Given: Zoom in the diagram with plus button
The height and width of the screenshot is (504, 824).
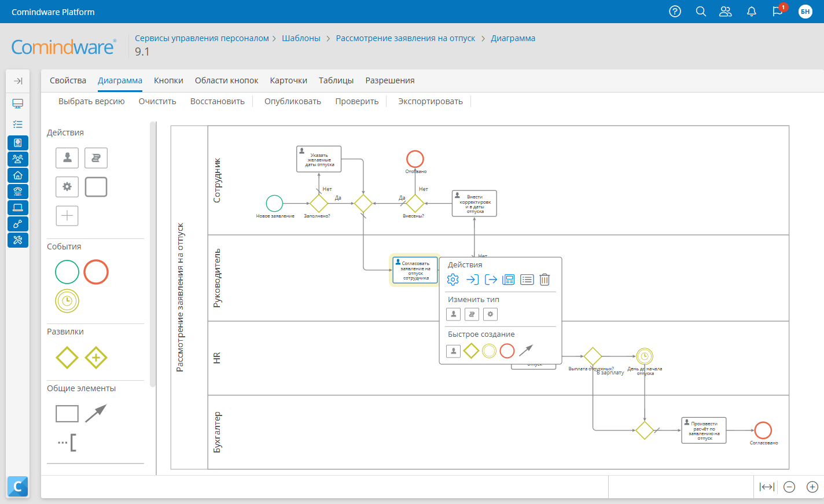Looking at the screenshot, I should pyautogui.click(x=812, y=487).
